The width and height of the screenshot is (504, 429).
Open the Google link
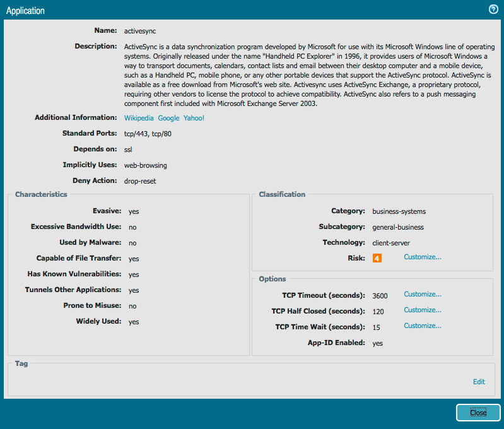coord(168,118)
